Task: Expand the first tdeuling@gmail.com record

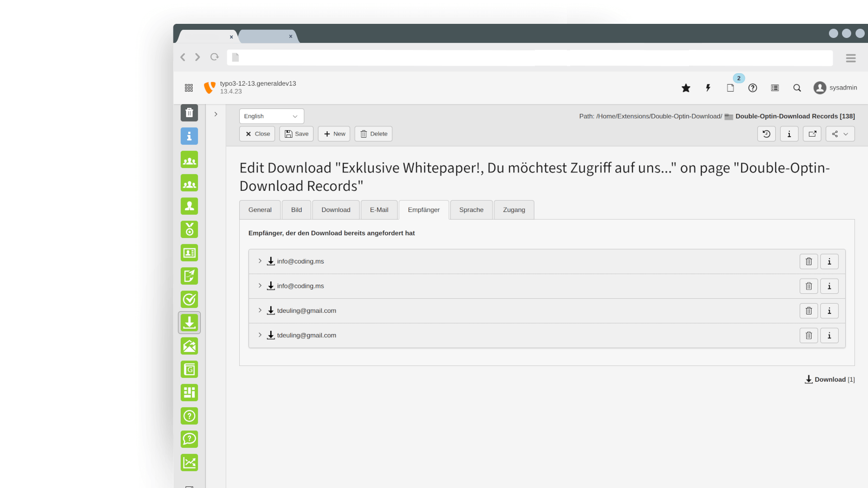Action: pyautogui.click(x=260, y=311)
